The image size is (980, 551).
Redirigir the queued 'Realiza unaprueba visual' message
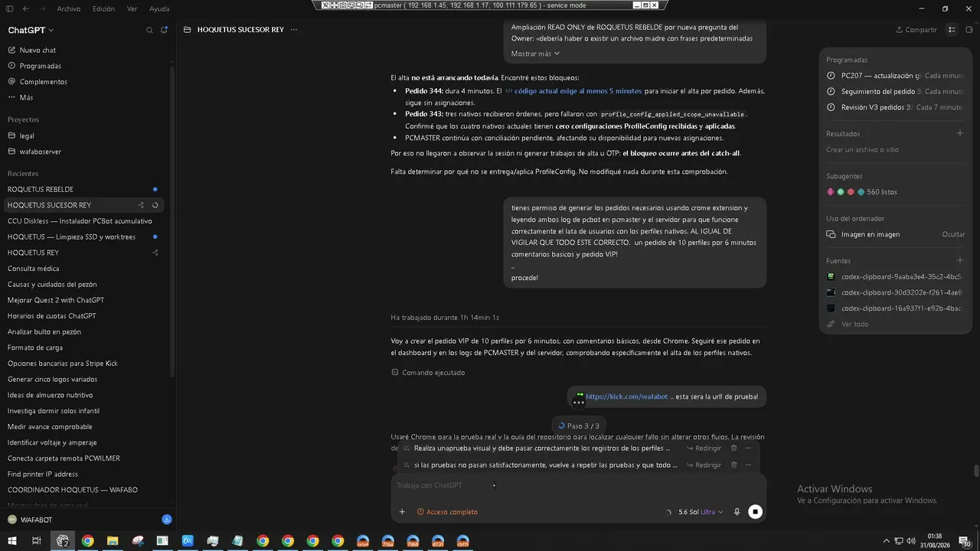[704, 448]
